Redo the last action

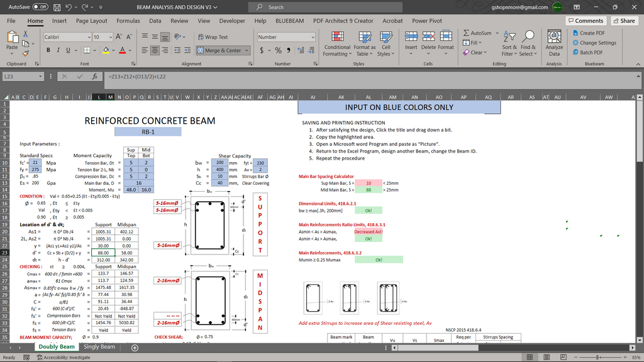[x=85, y=7]
